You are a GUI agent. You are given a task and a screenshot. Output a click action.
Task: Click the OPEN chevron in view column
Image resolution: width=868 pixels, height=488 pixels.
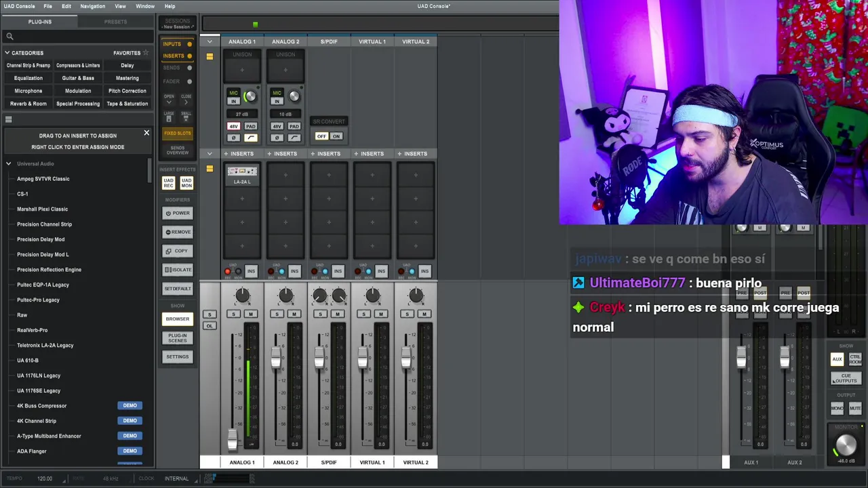click(169, 100)
